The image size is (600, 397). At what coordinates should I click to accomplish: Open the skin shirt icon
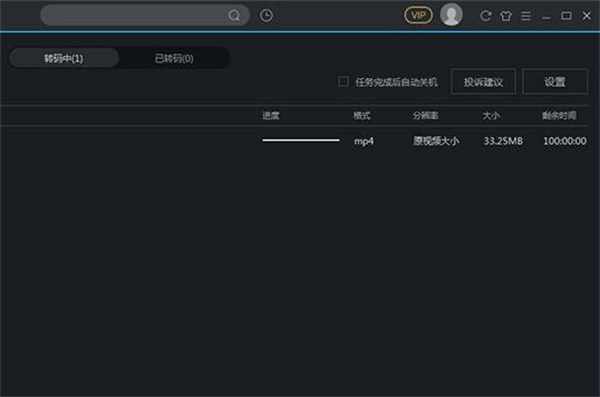[x=505, y=16]
